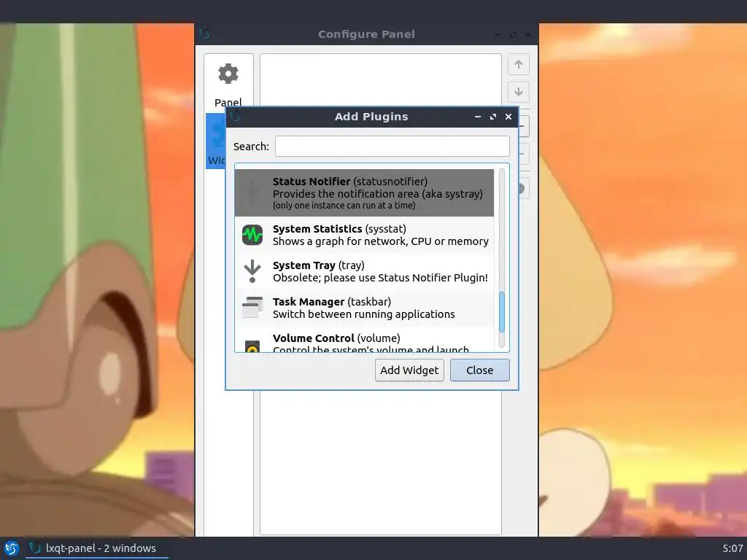Click the Task Manager stacked windows icon
The height and width of the screenshot is (560, 747).
252,308
